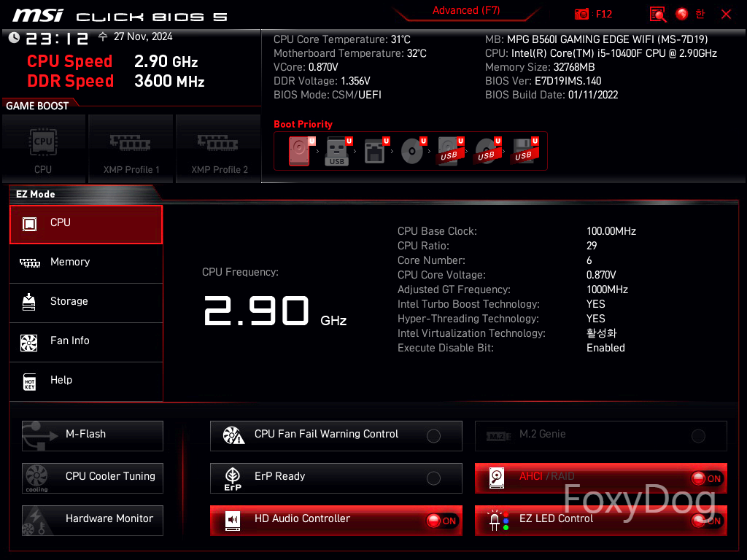Click the EZ LED lamp icon
Viewport: 747px width, 560px height.
pyautogui.click(x=499, y=521)
